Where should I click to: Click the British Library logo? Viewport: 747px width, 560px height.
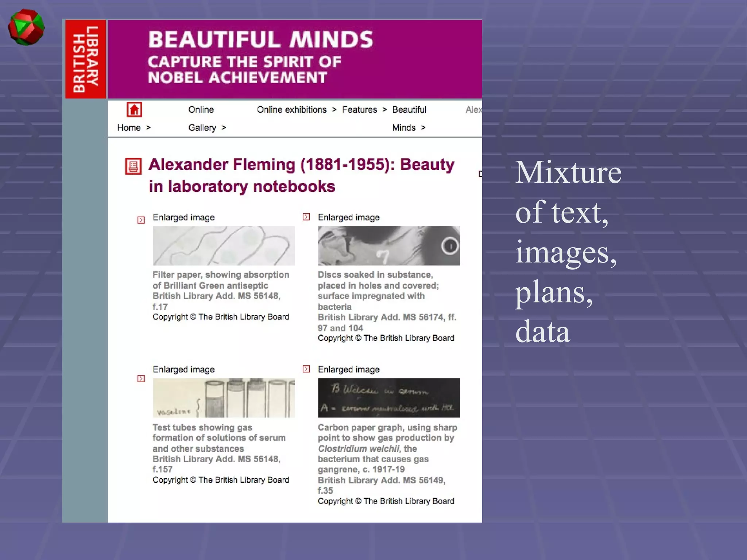point(86,59)
